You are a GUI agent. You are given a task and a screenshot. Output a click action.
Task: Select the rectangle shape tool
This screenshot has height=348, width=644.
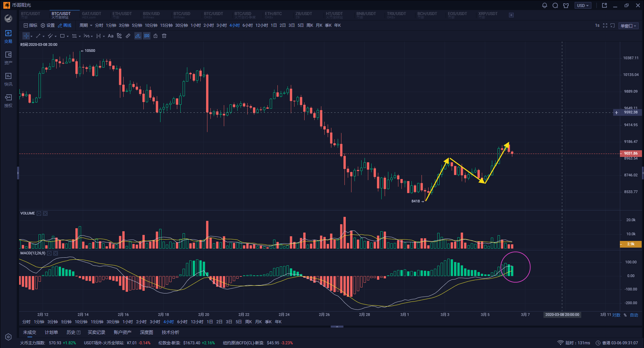click(x=62, y=36)
